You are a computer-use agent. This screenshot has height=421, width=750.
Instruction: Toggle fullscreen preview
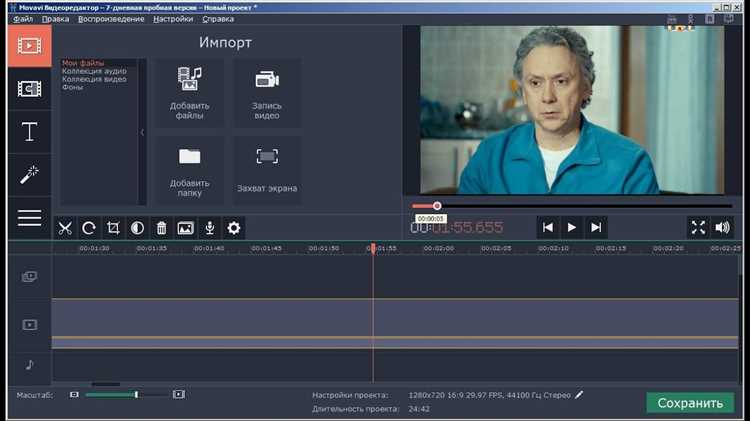click(698, 228)
